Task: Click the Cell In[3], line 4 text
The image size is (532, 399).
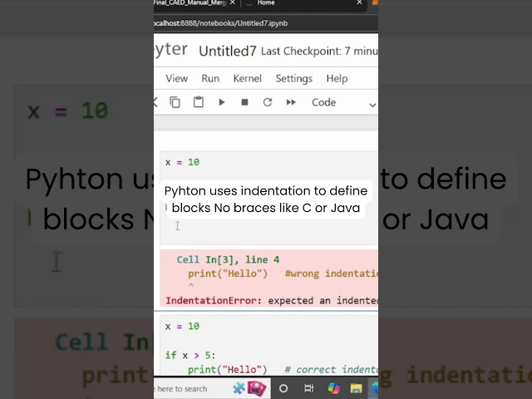Action: coord(228,260)
